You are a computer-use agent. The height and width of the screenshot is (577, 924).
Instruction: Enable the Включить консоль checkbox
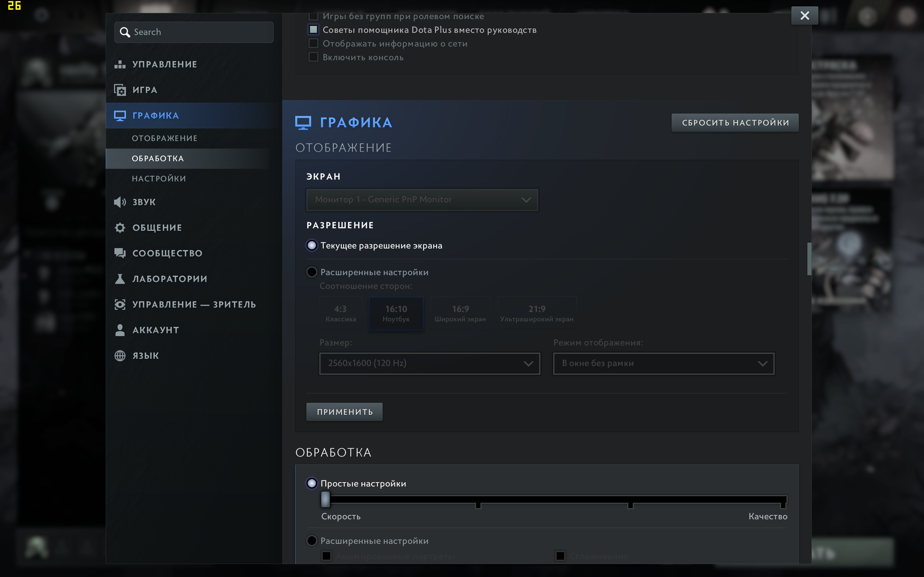[x=313, y=57]
